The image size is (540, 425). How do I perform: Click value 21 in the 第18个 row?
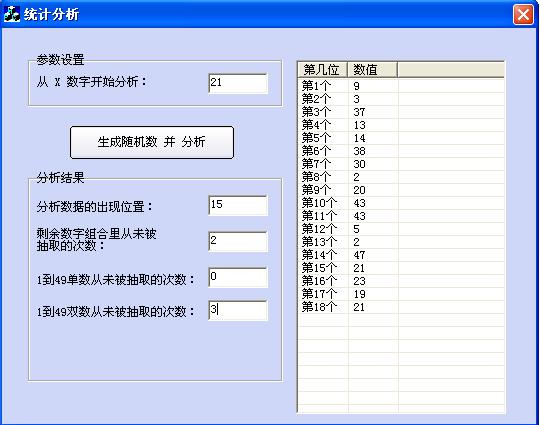pos(359,307)
